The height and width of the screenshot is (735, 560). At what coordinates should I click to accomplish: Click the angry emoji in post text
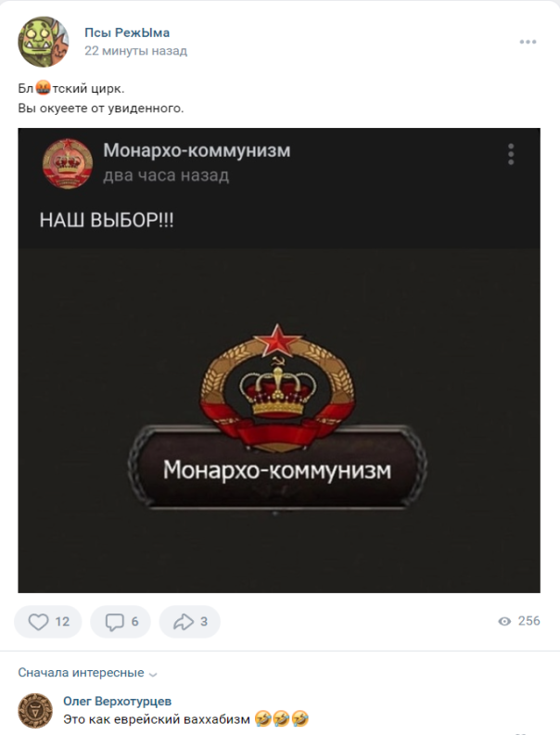[43, 88]
